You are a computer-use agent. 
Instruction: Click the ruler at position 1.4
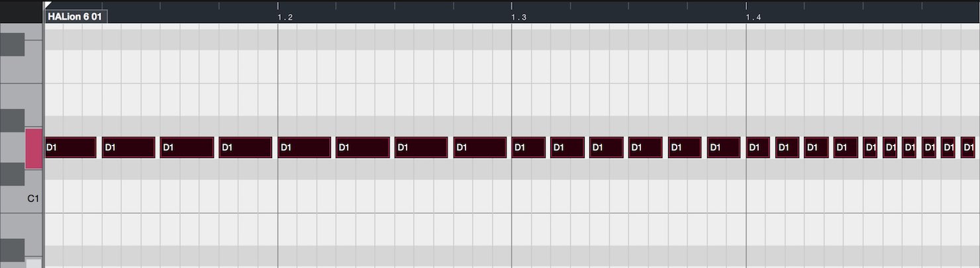tap(754, 17)
